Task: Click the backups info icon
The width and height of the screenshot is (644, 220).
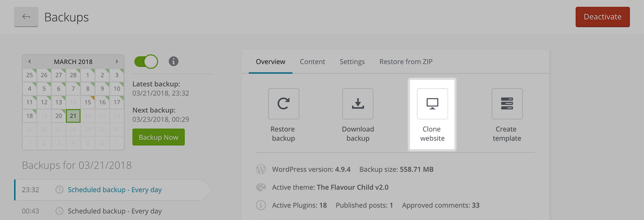Action: [x=173, y=61]
